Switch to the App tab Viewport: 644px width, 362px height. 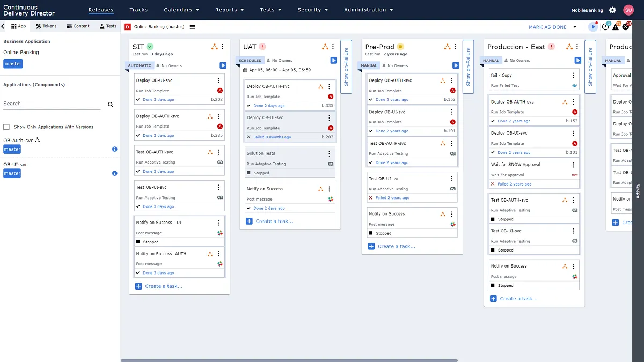(18, 26)
